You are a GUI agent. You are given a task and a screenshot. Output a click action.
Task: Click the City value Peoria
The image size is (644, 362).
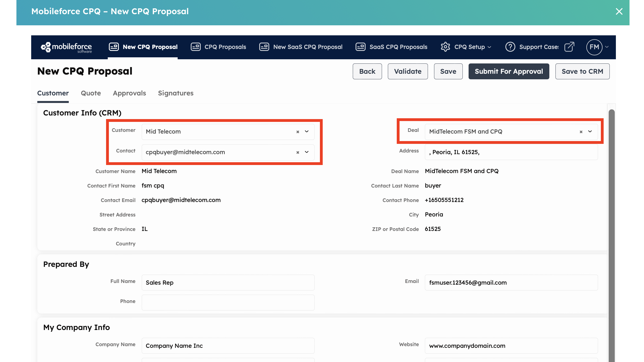434,215
